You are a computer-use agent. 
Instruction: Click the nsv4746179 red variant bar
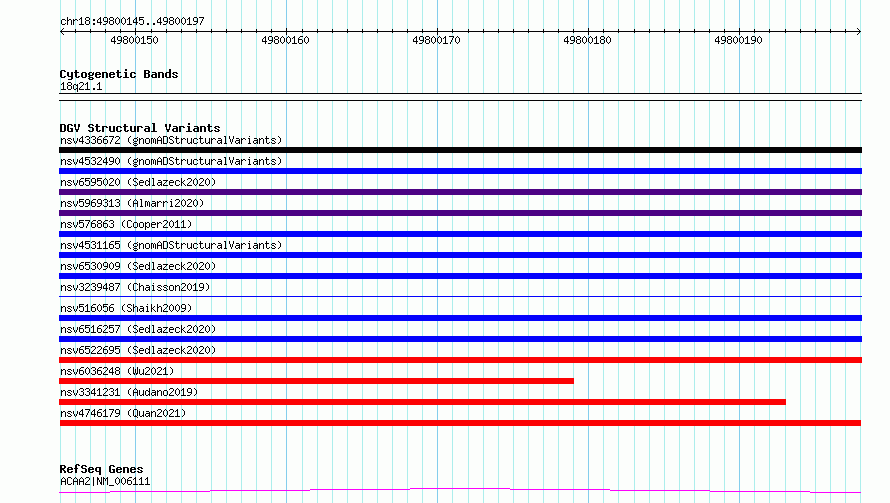click(460, 423)
